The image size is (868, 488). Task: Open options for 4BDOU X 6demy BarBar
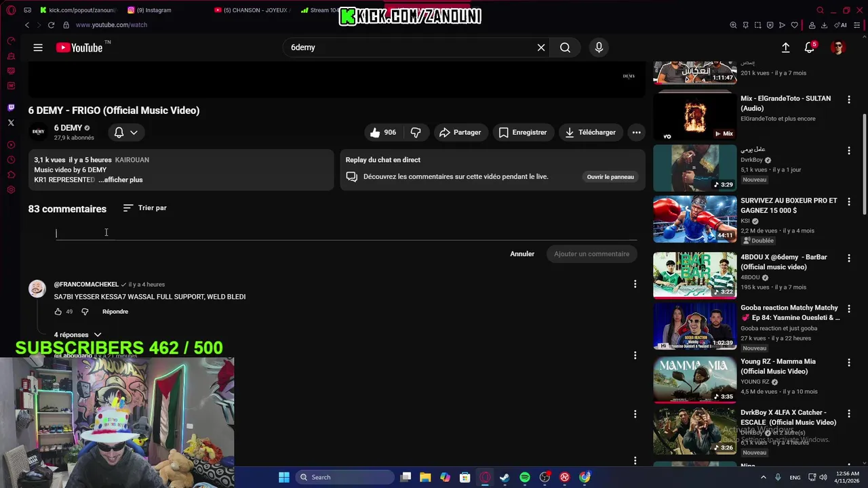[x=848, y=258]
